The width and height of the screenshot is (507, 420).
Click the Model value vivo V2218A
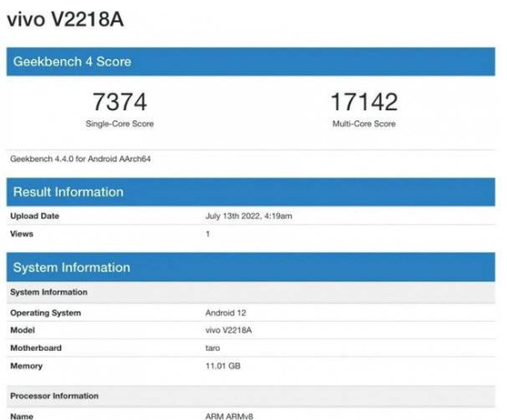(x=229, y=330)
